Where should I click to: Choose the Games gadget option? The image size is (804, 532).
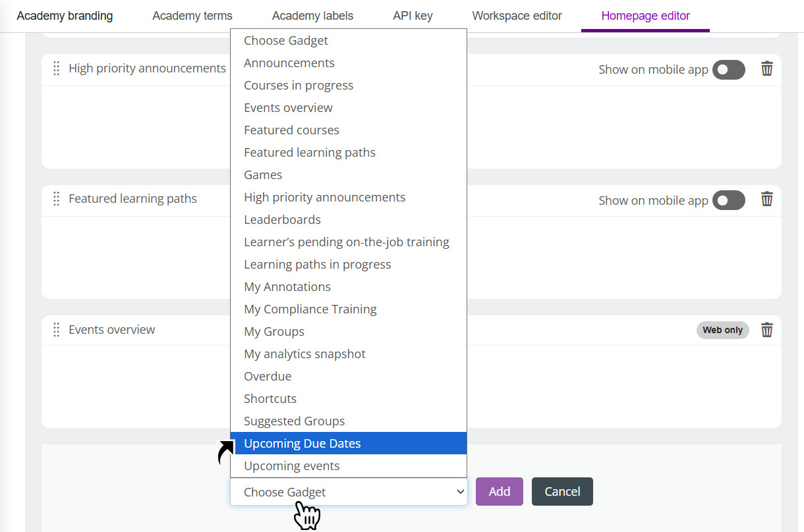point(262,174)
